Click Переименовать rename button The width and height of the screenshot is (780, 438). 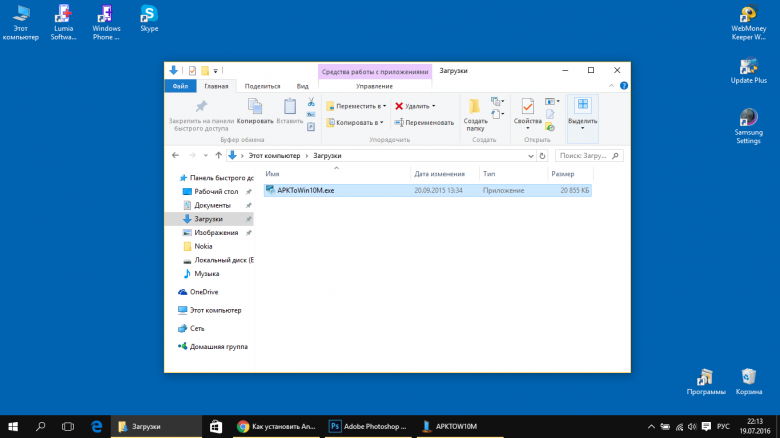pos(424,122)
